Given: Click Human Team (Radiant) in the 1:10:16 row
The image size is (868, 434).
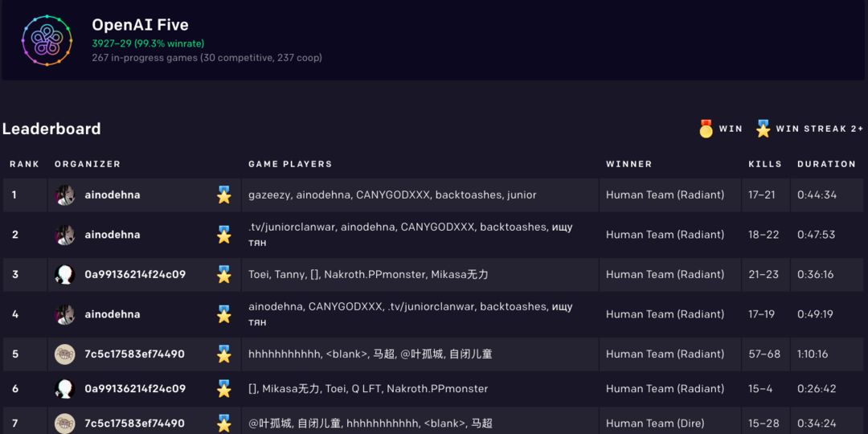Looking at the screenshot, I should click(665, 354).
